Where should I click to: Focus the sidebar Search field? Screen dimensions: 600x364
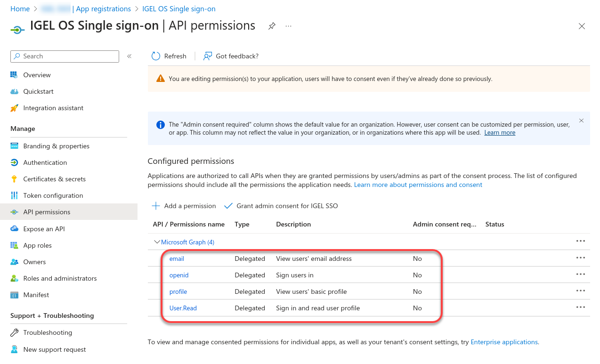point(65,56)
